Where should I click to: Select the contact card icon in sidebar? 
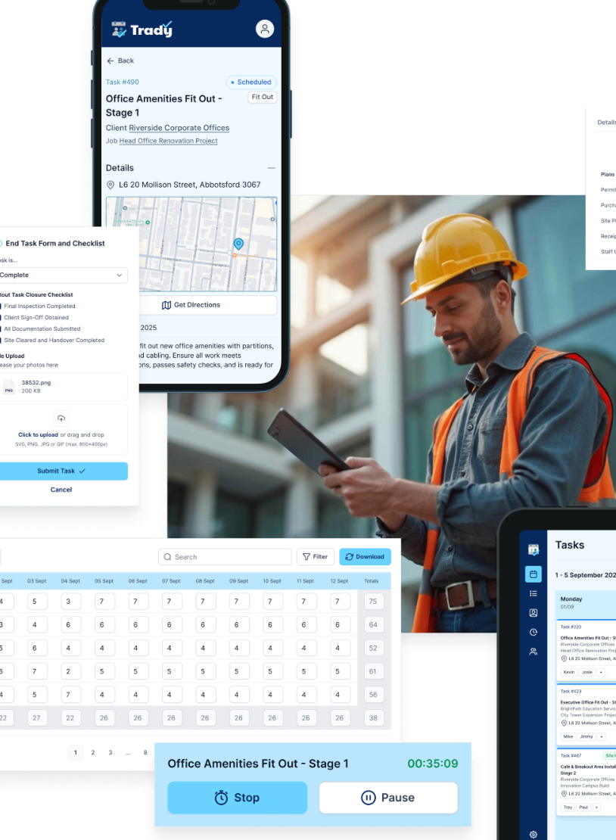pos(533,613)
